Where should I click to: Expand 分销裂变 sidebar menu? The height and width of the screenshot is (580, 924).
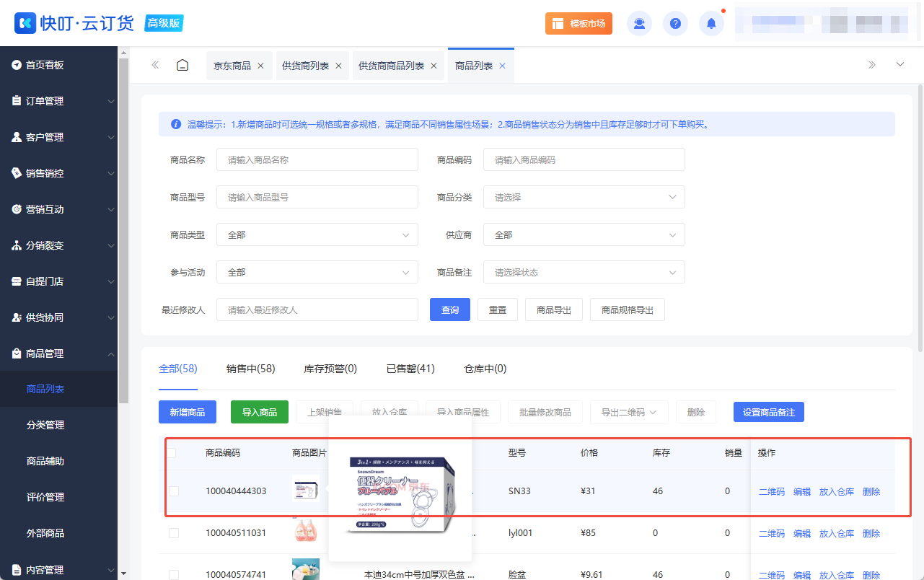(x=58, y=245)
